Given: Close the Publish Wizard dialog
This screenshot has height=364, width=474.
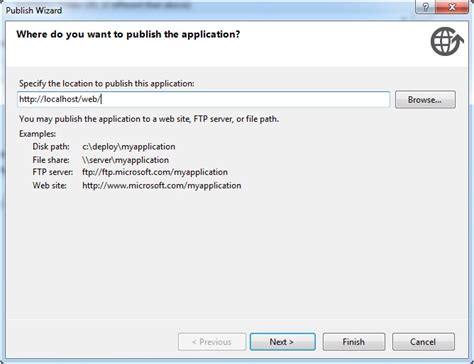Looking at the screenshot, I should (x=452, y=7).
